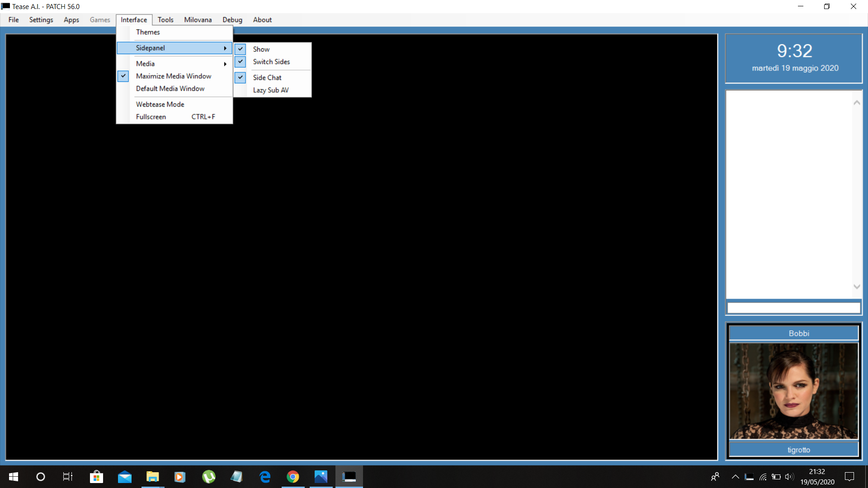The height and width of the screenshot is (488, 868).
Task: Open the Wi-Fi network tray icon
Action: [763, 477]
